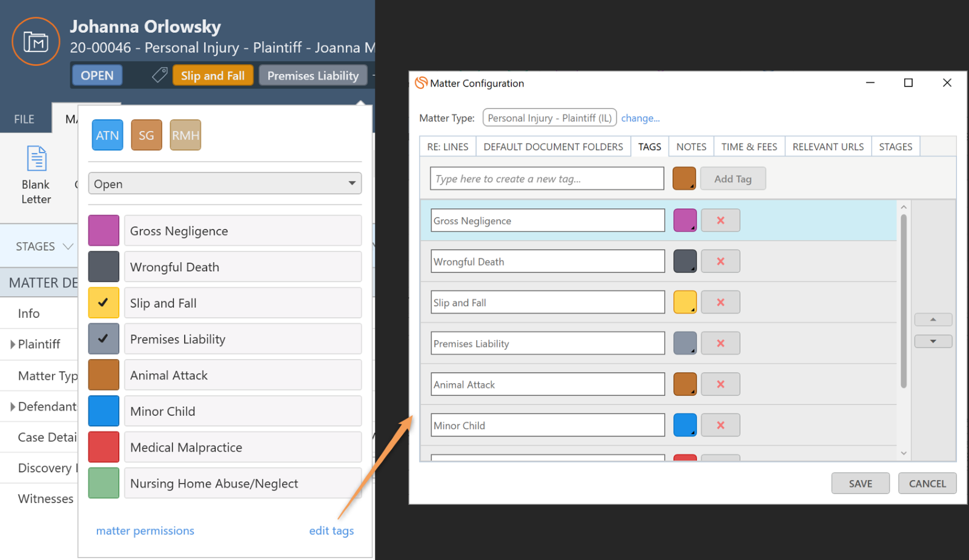Click the tag icon next to OPEN

click(159, 75)
